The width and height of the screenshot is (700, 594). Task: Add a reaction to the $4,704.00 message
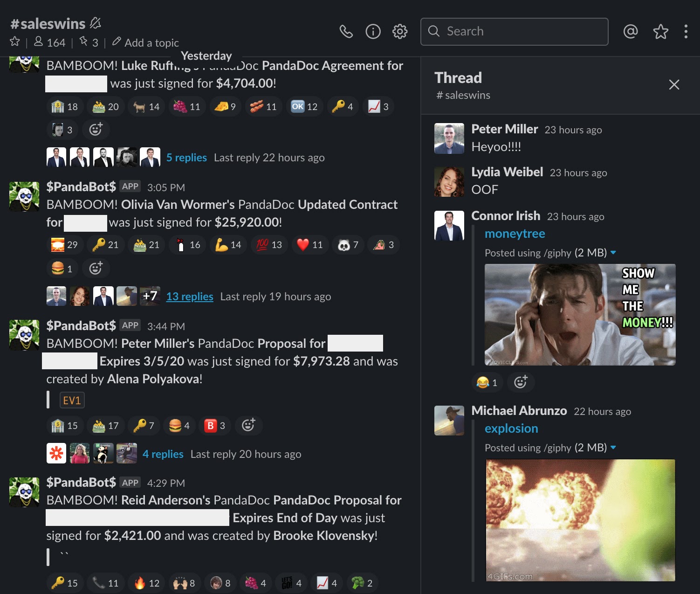coord(96,130)
